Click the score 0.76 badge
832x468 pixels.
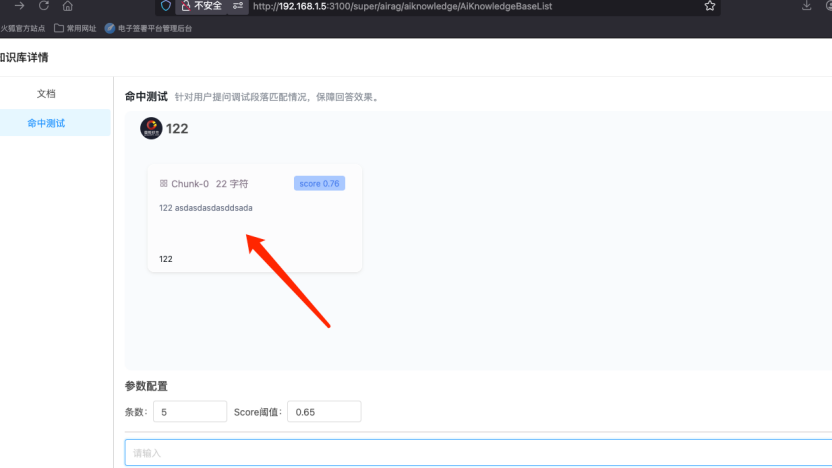coord(319,184)
